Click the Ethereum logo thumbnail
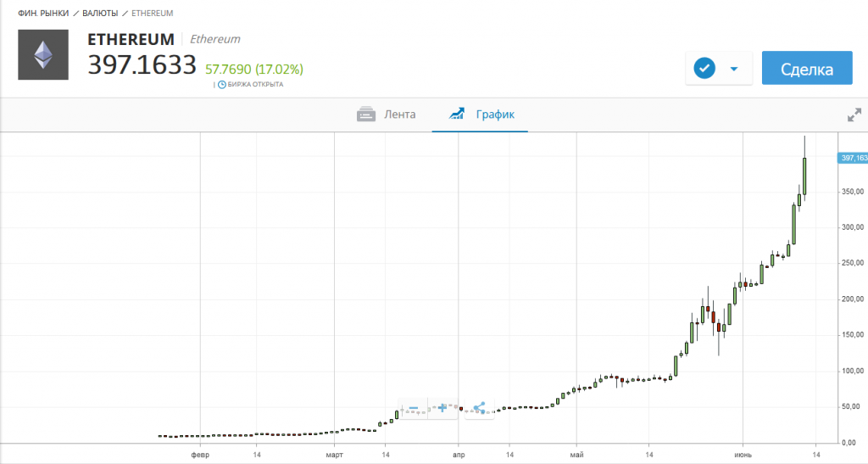 (x=43, y=55)
